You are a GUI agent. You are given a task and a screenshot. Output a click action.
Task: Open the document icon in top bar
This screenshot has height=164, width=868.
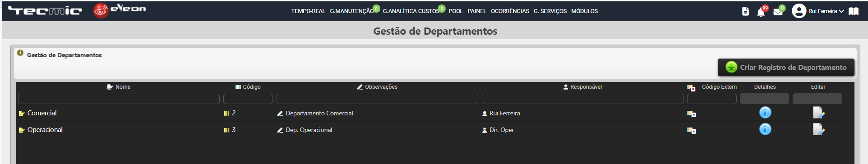point(745,11)
